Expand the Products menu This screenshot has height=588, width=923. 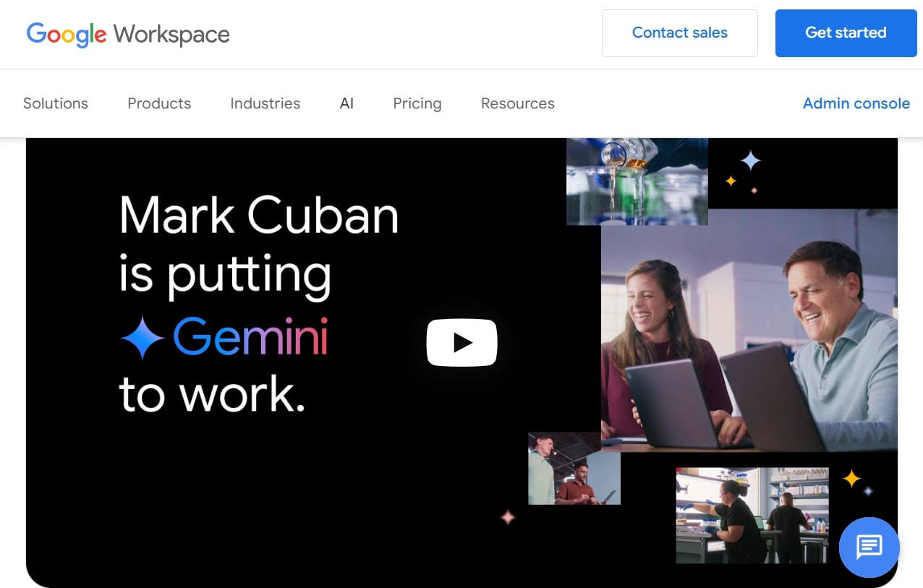pyautogui.click(x=159, y=103)
